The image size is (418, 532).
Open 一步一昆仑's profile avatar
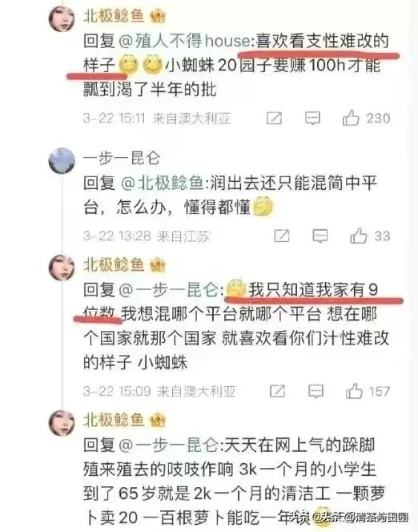[x=62, y=160]
